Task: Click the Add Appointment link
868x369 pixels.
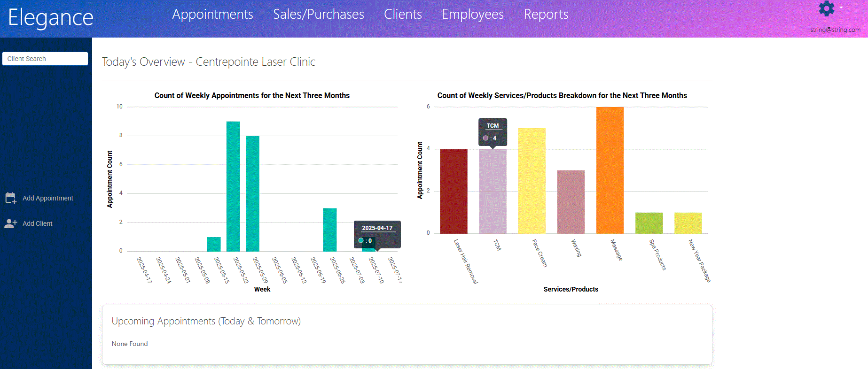Action: 47,198
